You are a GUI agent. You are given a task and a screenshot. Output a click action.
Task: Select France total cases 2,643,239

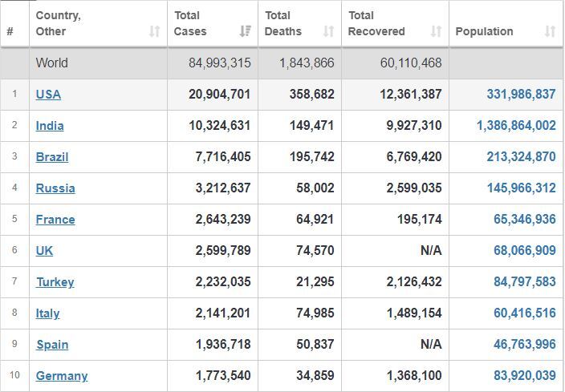[223, 220]
